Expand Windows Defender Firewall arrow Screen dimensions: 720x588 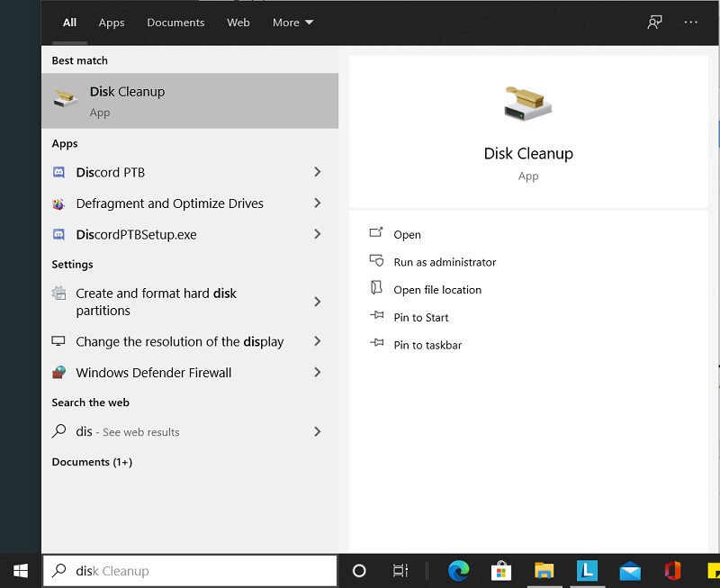click(x=318, y=372)
